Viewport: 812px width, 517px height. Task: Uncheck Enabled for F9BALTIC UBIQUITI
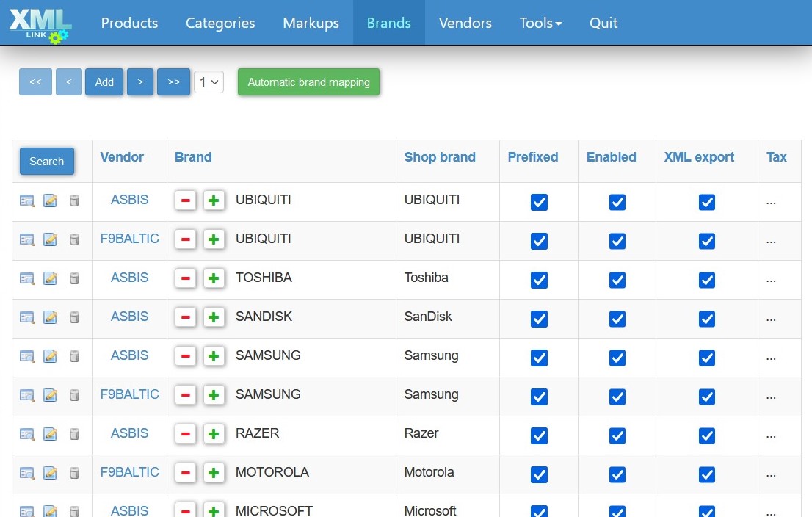click(x=617, y=241)
